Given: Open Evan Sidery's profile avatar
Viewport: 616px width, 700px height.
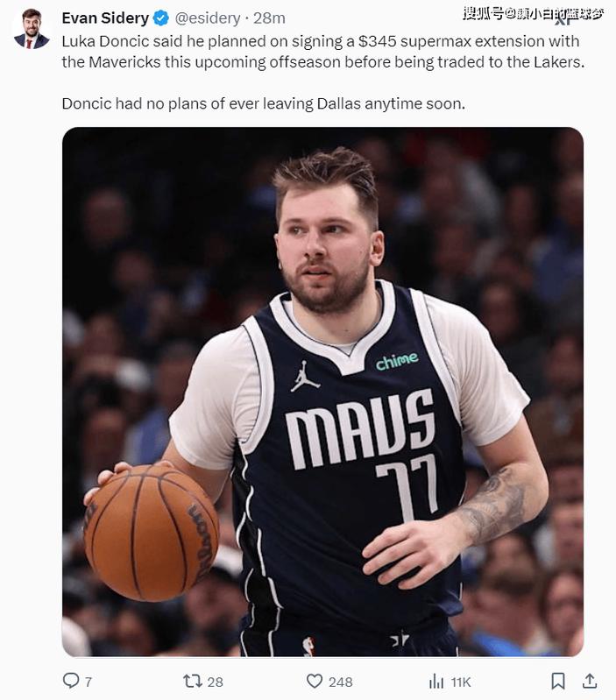Looking at the screenshot, I should pyautogui.click(x=31, y=28).
